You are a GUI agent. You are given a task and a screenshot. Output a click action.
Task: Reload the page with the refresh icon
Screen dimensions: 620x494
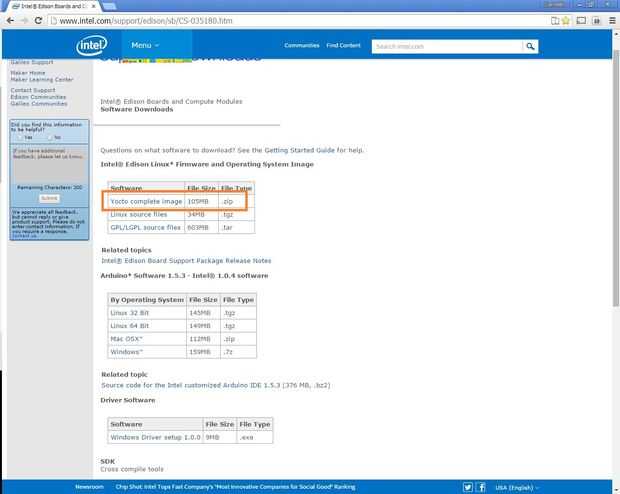(x=38, y=21)
